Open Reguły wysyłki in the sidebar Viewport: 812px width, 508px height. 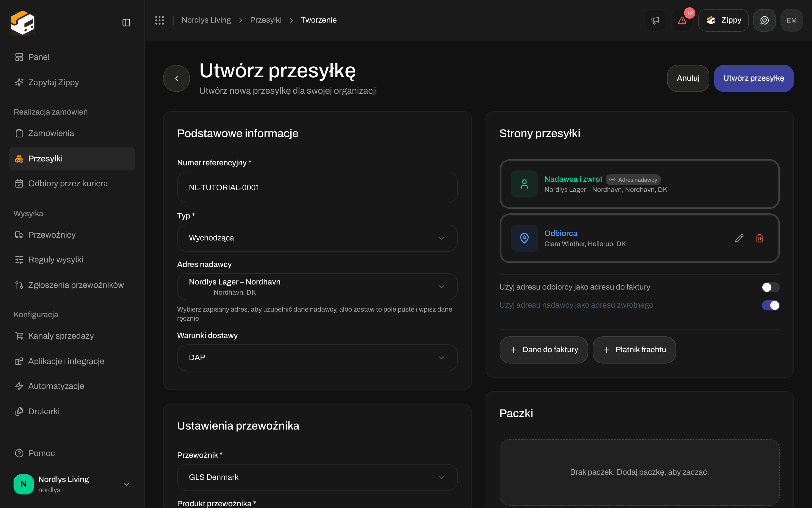72,260
